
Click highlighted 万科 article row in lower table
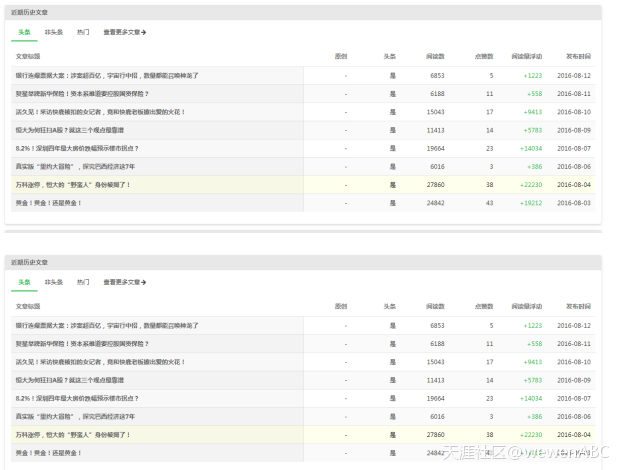pyautogui.click(x=73, y=435)
